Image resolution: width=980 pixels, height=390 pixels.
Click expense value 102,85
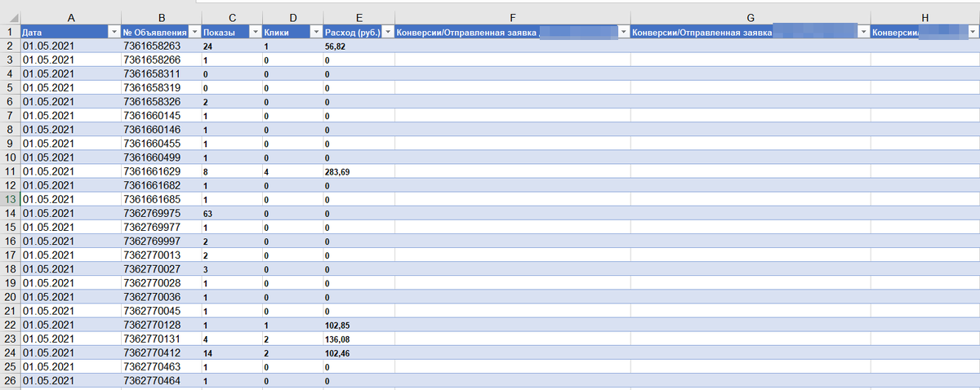pos(338,326)
